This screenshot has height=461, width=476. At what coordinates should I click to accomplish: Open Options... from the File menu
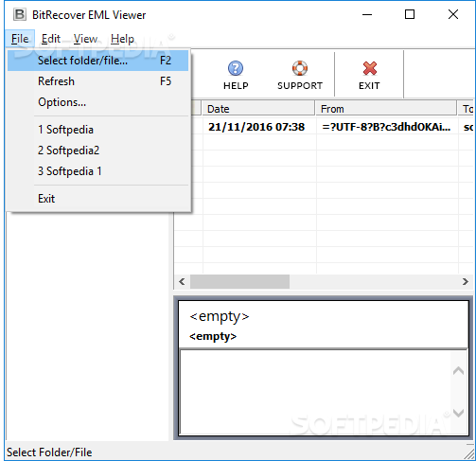click(97, 102)
